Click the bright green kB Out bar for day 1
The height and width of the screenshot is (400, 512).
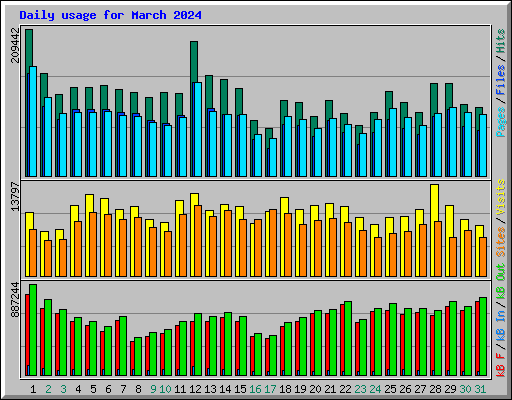[x=33, y=330]
